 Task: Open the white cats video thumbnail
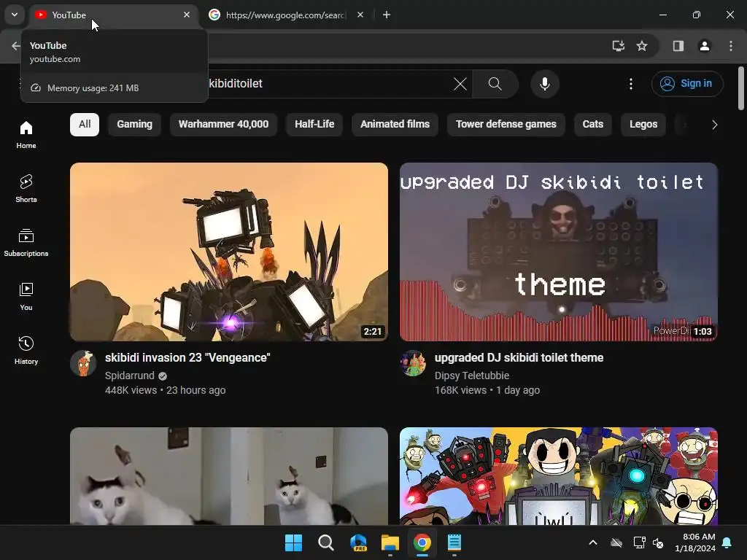[228, 475]
